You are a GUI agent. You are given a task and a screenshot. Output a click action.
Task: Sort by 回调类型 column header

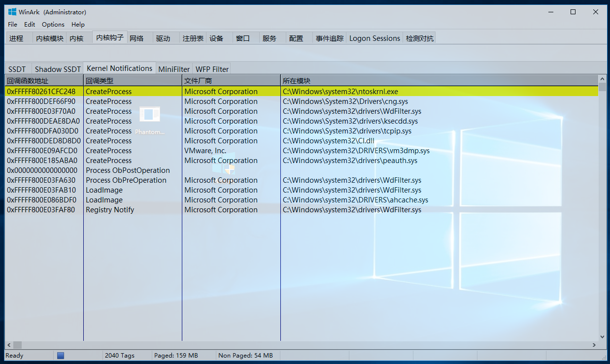[133, 80]
